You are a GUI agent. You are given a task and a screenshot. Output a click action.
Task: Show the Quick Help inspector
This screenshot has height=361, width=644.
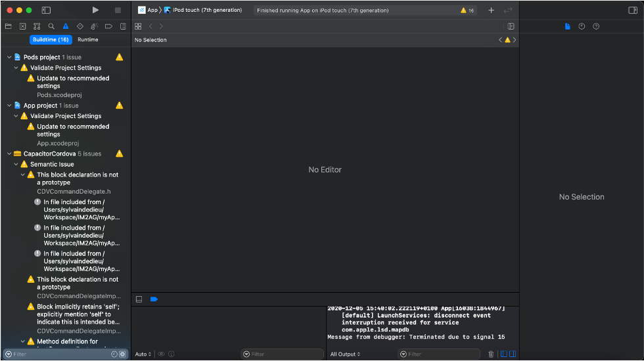tap(596, 26)
